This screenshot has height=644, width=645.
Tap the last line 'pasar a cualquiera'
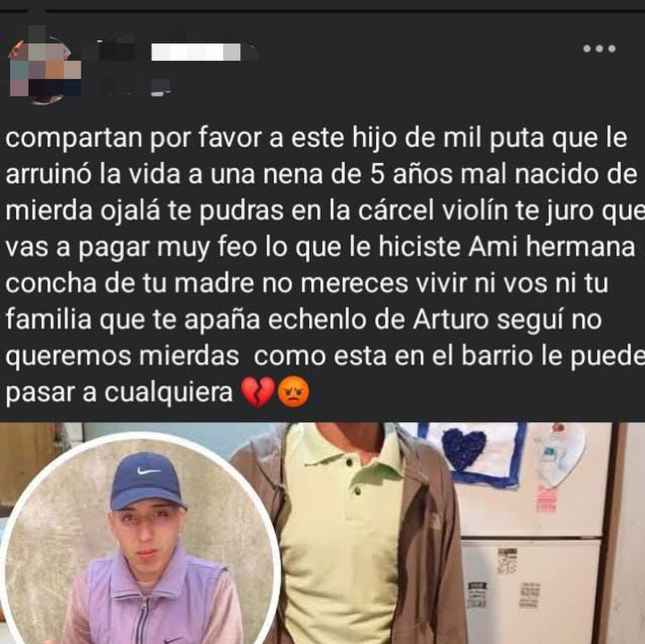pos(119,392)
